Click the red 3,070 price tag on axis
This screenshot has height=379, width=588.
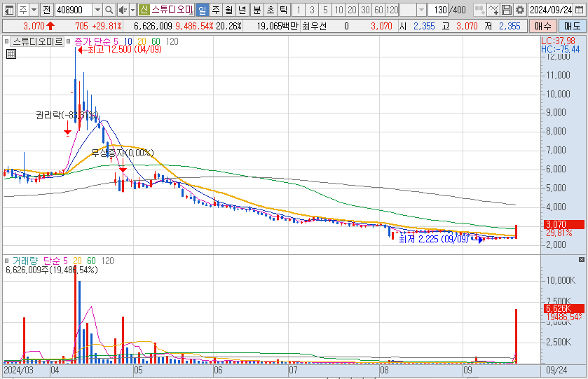pos(563,224)
